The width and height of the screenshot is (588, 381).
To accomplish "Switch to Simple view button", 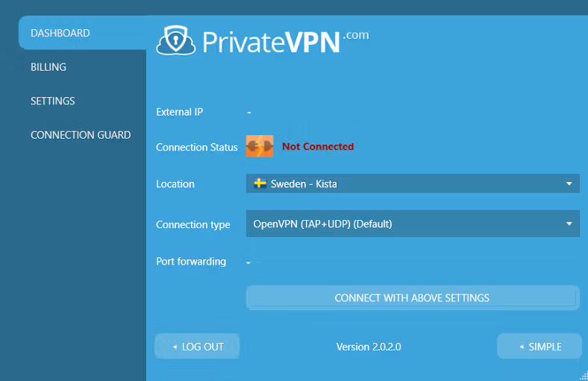I will click(x=539, y=347).
